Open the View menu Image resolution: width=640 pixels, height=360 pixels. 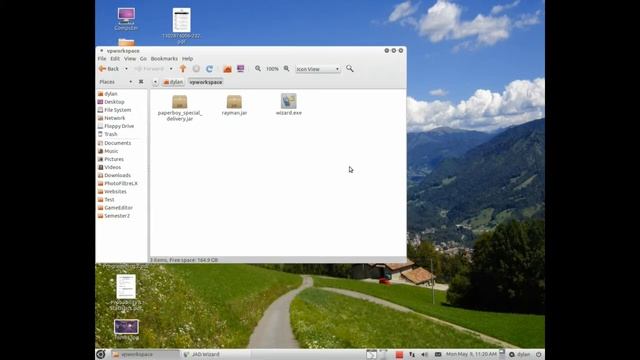point(130,59)
